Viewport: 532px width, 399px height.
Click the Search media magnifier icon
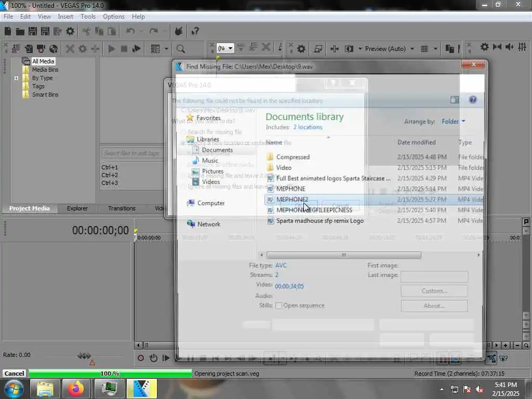[180, 49]
